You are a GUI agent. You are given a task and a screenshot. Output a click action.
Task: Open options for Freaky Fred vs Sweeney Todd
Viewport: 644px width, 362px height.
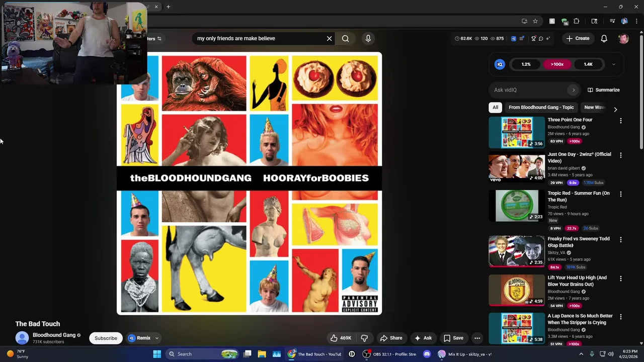click(x=620, y=240)
